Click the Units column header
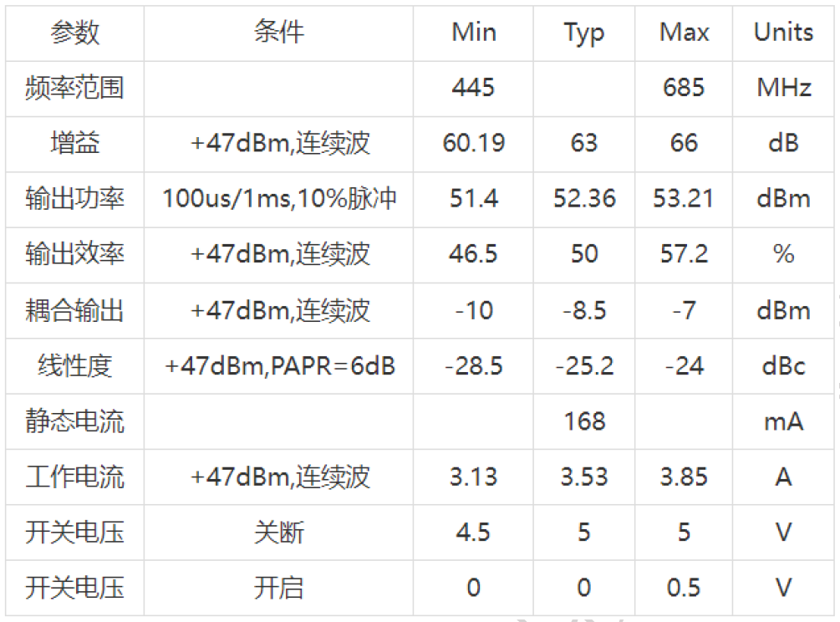Screen dimensions: 840x622 click(783, 32)
